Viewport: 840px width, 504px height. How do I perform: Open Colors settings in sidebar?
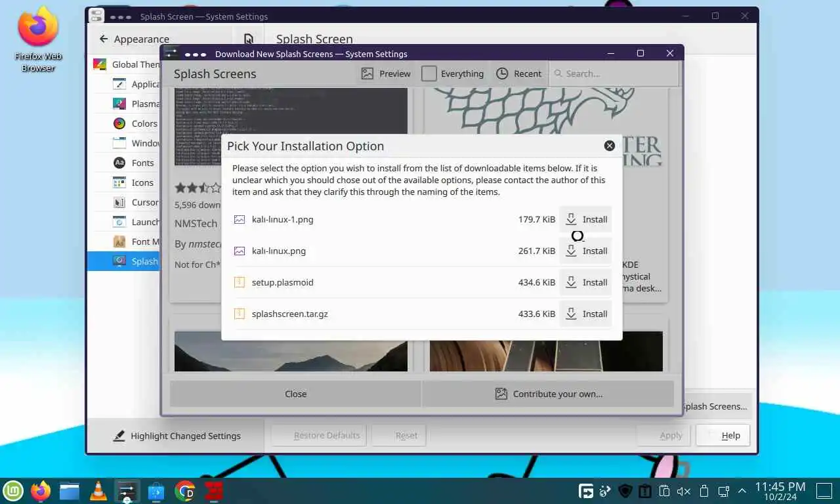(x=135, y=123)
